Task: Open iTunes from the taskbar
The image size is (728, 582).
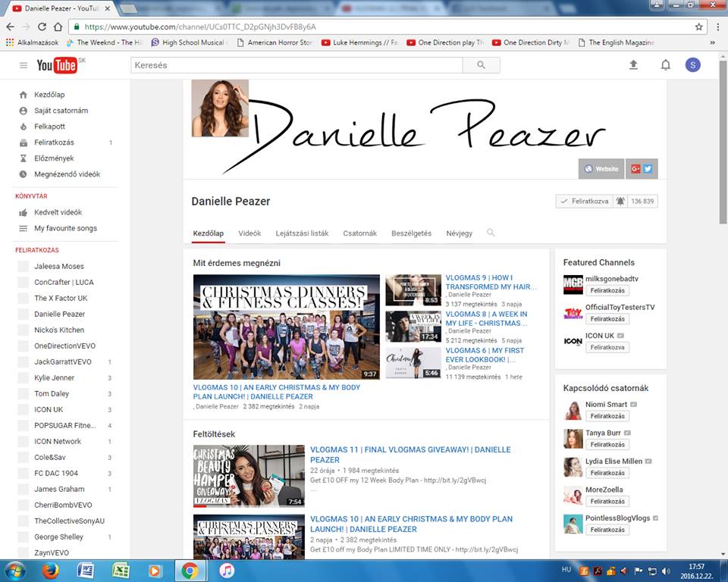Action: tap(227, 571)
